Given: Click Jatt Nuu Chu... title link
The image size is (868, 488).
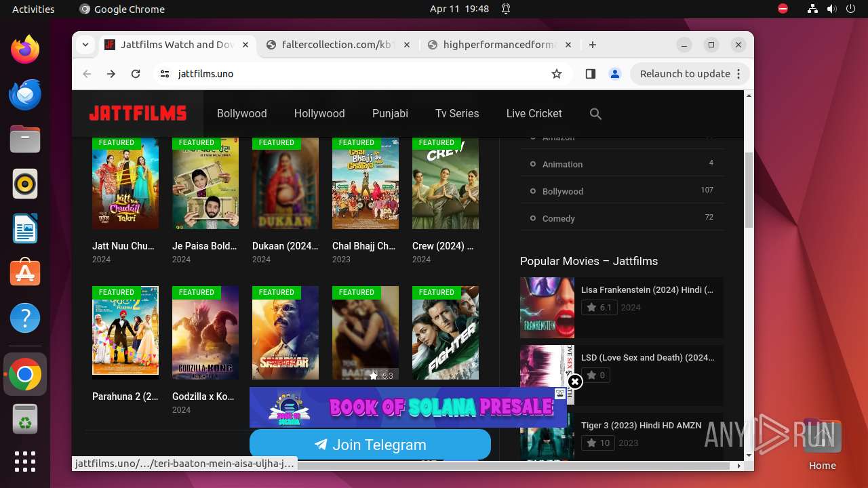Looking at the screenshot, I should (x=123, y=246).
